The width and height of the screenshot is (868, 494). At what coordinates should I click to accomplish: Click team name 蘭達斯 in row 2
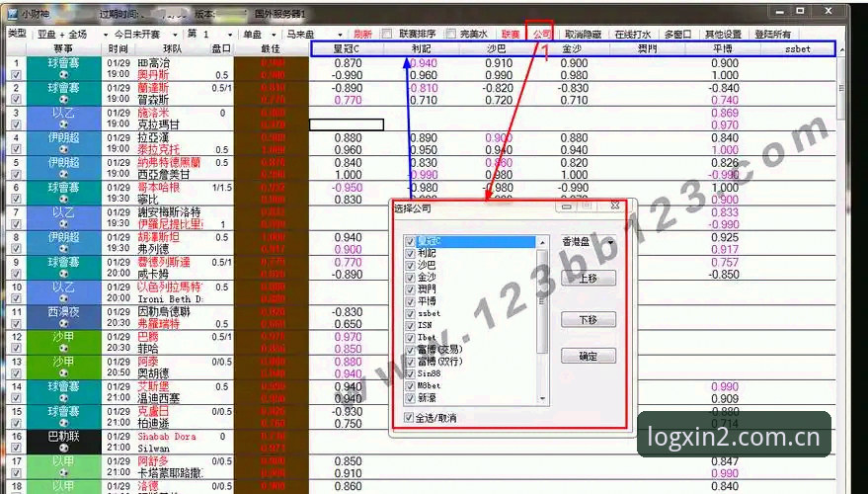(x=153, y=88)
